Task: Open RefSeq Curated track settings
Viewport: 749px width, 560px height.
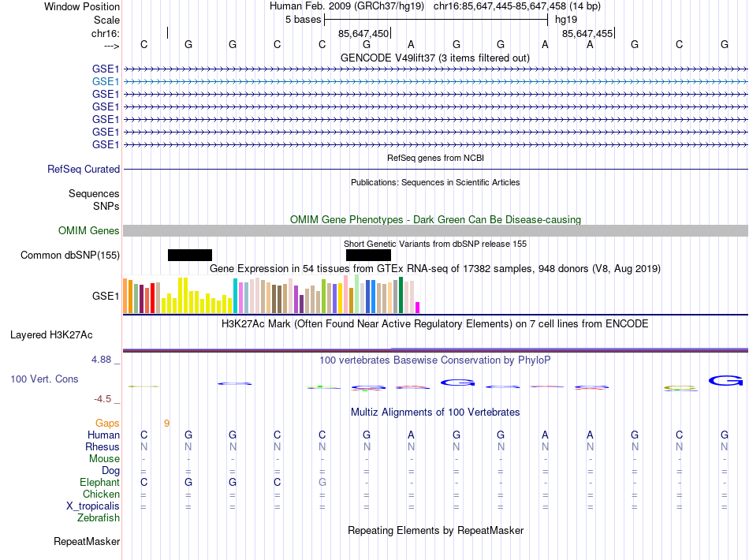Action: (84, 169)
